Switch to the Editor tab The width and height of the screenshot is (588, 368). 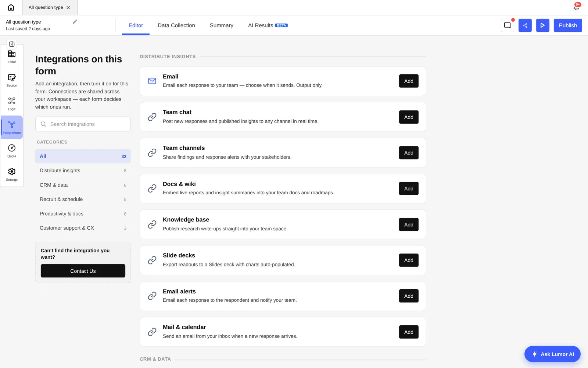(136, 25)
